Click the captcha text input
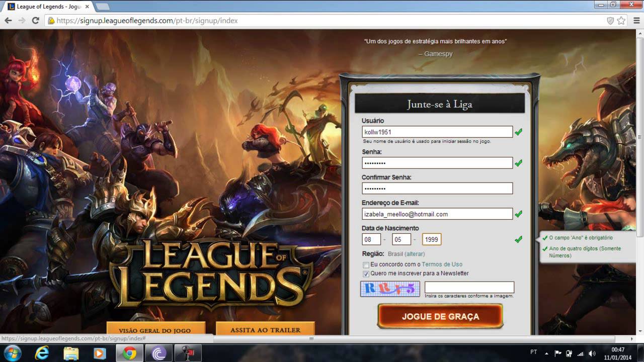The height and width of the screenshot is (362, 644). 469,287
